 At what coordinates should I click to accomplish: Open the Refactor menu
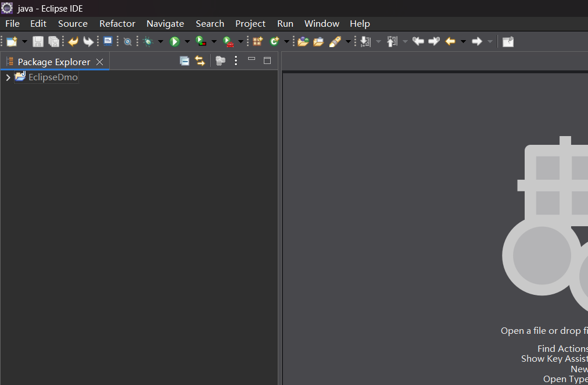[117, 24]
